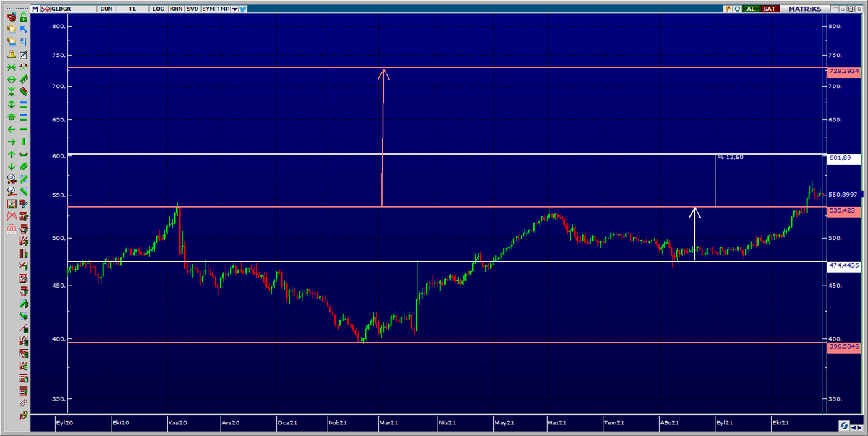
Task: Click the Haz21 date label
Action: point(557,422)
